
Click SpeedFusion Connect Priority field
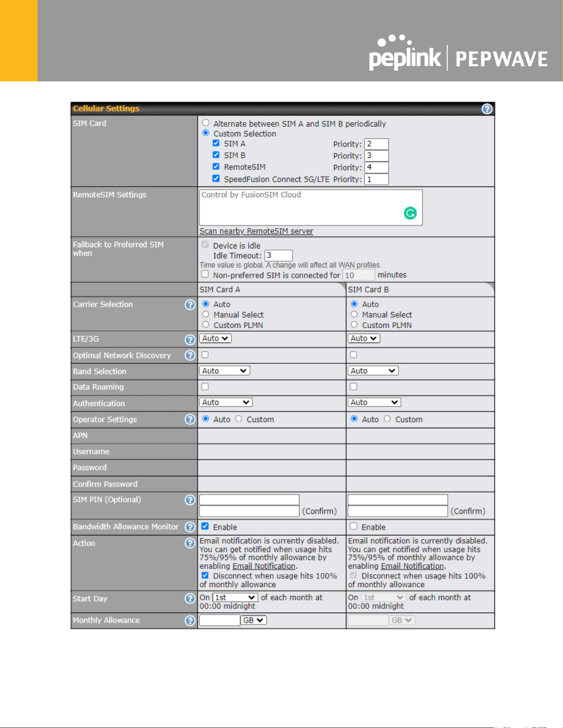point(376,179)
